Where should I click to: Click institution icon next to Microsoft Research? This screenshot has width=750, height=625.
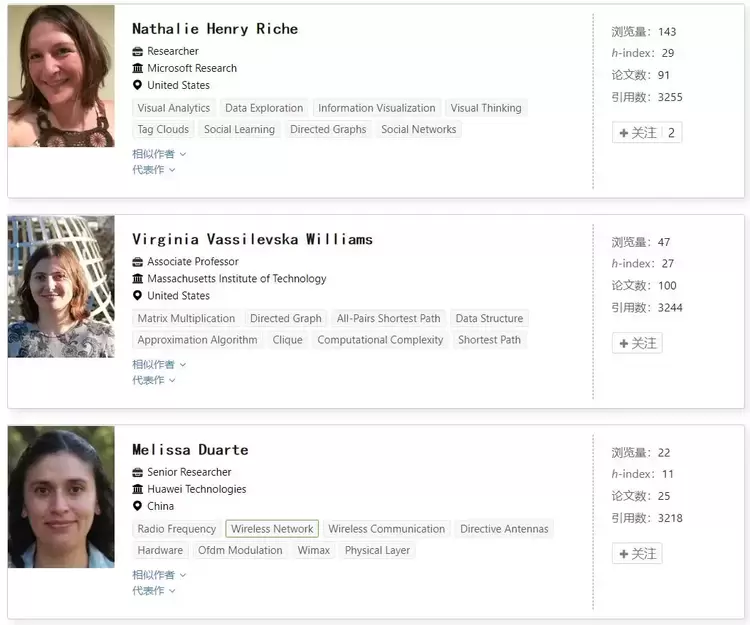[x=138, y=68]
